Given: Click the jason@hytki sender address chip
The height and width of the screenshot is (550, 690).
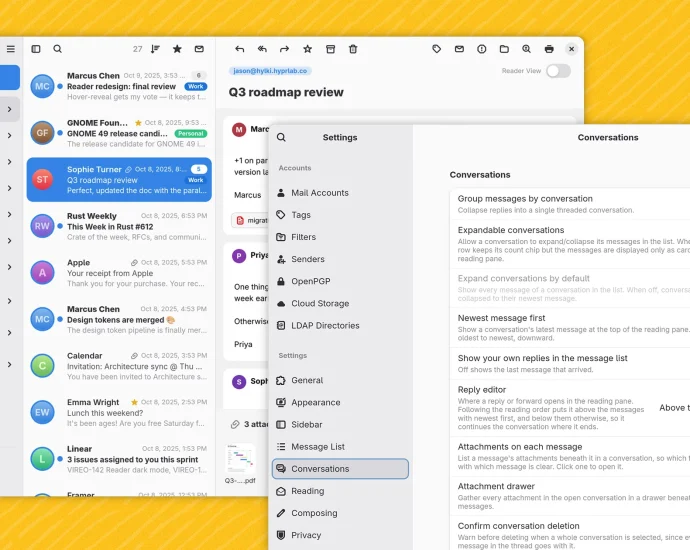Looking at the screenshot, I should coord(270,71).
